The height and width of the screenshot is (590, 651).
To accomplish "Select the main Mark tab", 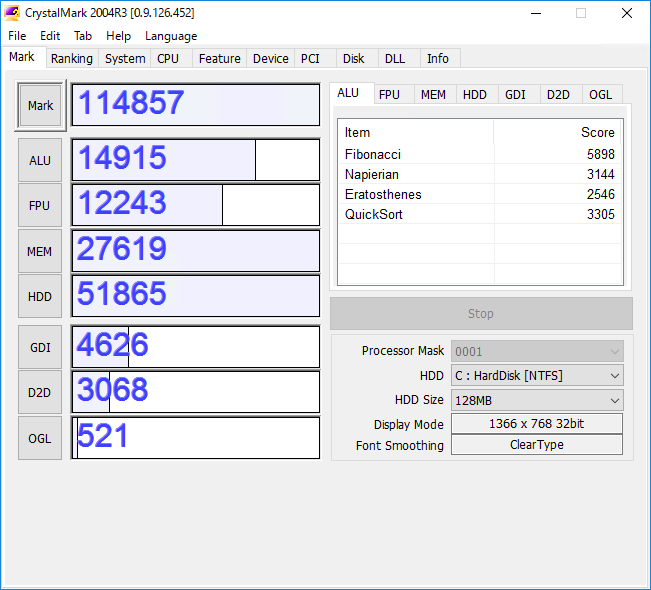I will 22,57.
